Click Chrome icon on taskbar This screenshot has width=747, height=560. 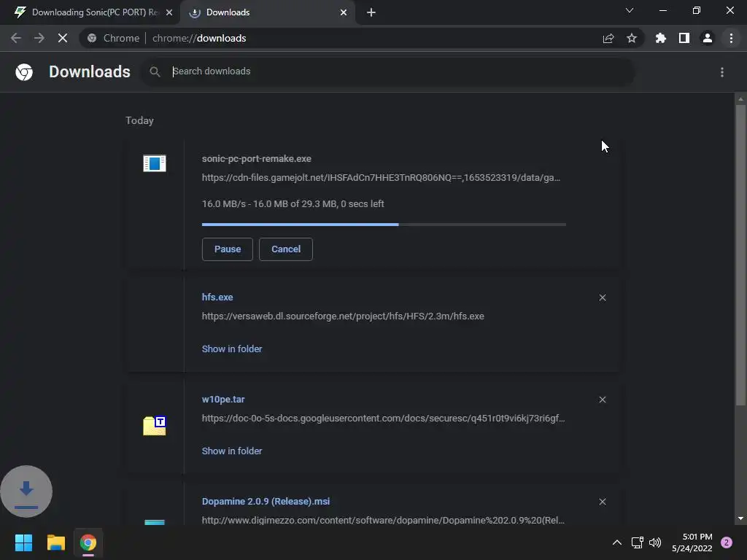(88, 542)
